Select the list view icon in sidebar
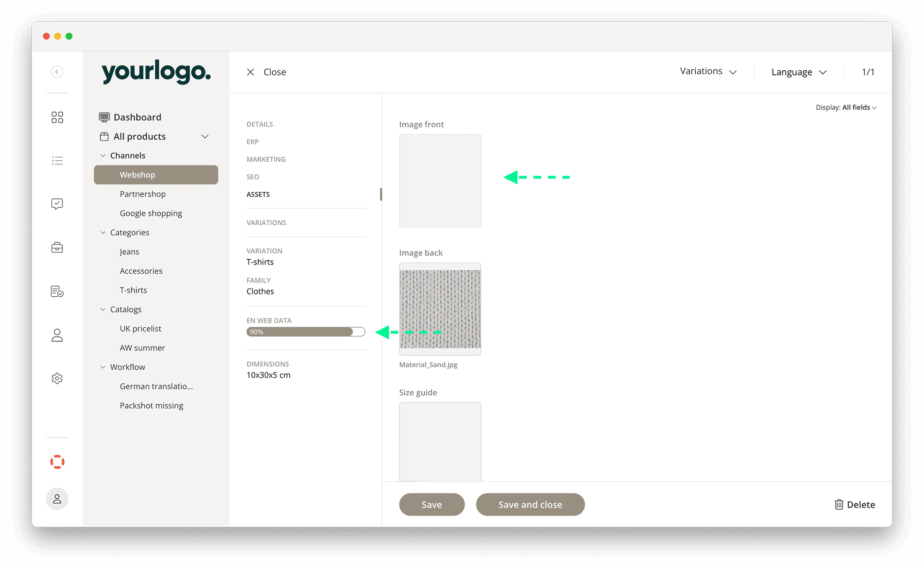Viewport: 924px width, 569px height. tap(57, 160)
